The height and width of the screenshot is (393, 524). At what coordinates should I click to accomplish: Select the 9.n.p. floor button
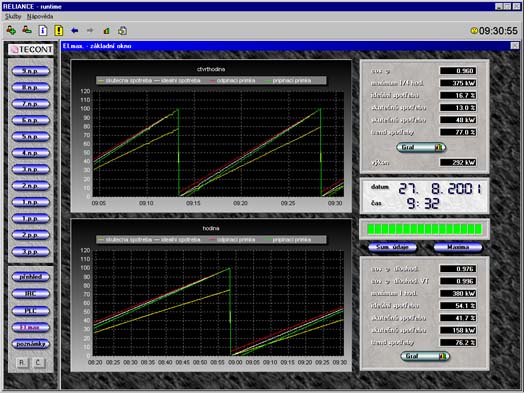pyautogui.click(x=31, y=71)
